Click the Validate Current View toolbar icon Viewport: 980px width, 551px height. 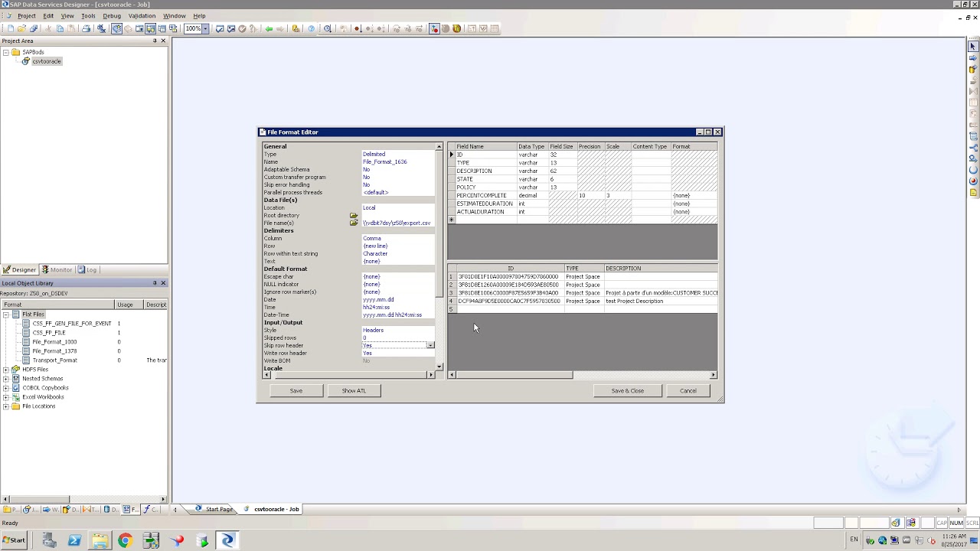[220, 28]
